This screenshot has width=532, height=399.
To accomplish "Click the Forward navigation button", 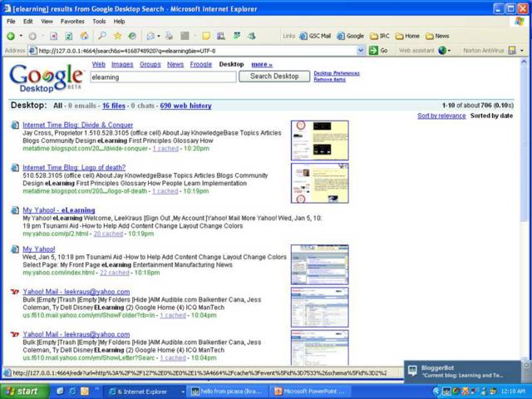I will pos(32,36).
